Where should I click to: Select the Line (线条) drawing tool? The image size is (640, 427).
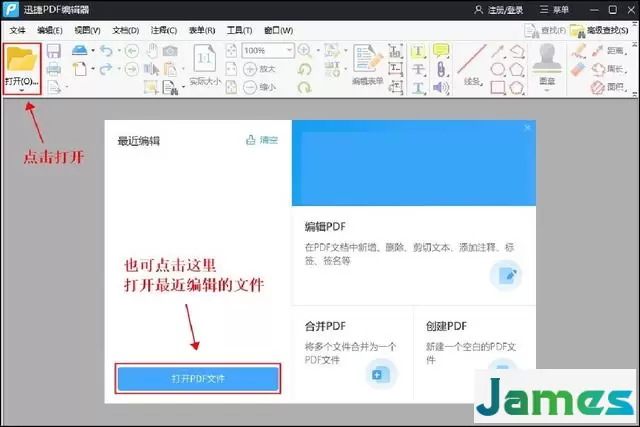(x=472, y=64)
